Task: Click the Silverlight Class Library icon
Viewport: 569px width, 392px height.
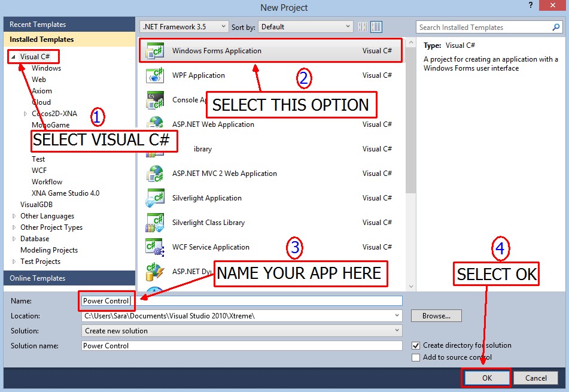Action: [x=155, y=223]
